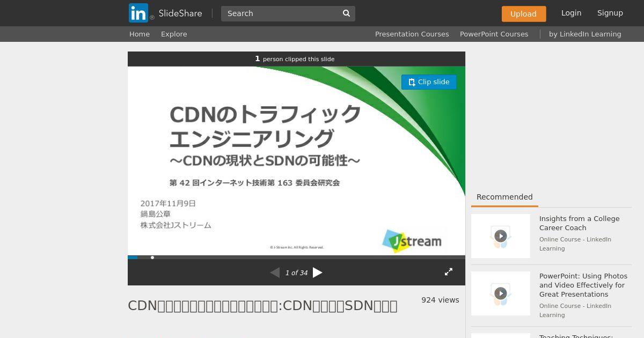Play the Insights from a College Career Coach thumbnail
The width and height of the screenshot is (644, 338).
[501, 236]
